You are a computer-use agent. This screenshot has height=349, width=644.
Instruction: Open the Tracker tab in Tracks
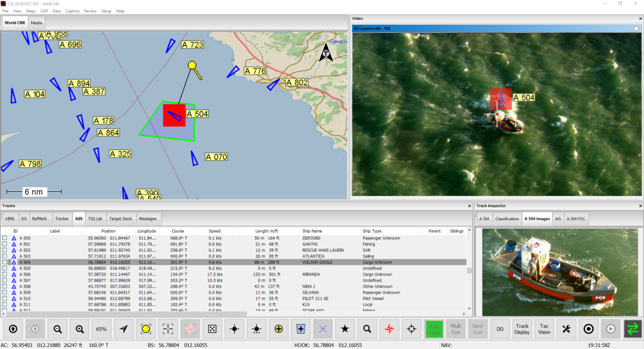[62, 219]
